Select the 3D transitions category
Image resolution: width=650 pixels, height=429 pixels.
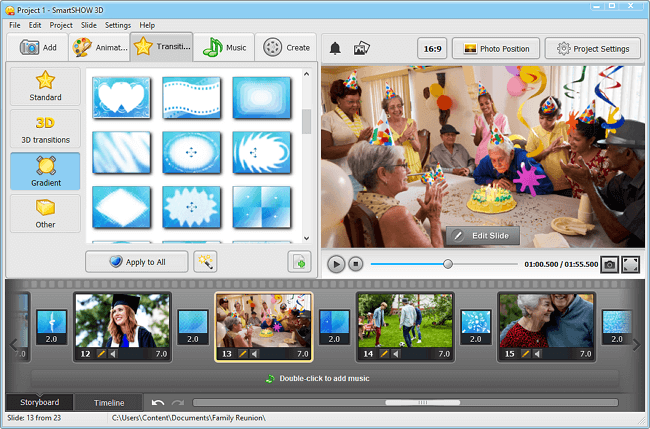(45, 129)
